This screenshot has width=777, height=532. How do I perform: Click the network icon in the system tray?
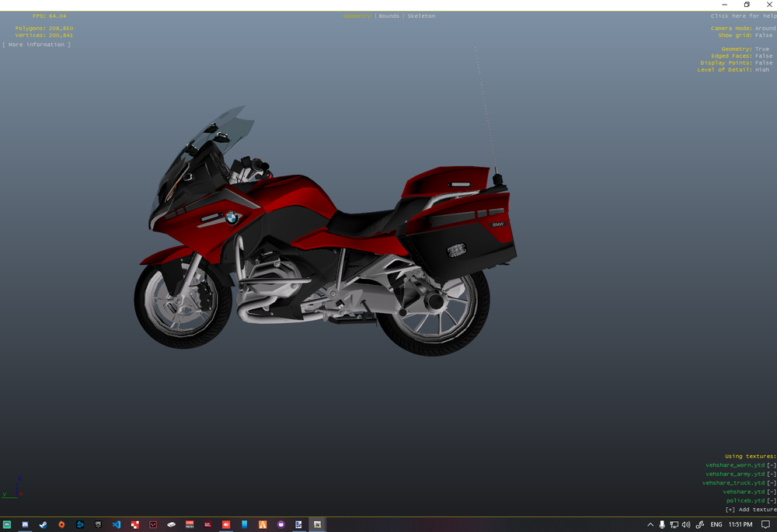point(673,525)
